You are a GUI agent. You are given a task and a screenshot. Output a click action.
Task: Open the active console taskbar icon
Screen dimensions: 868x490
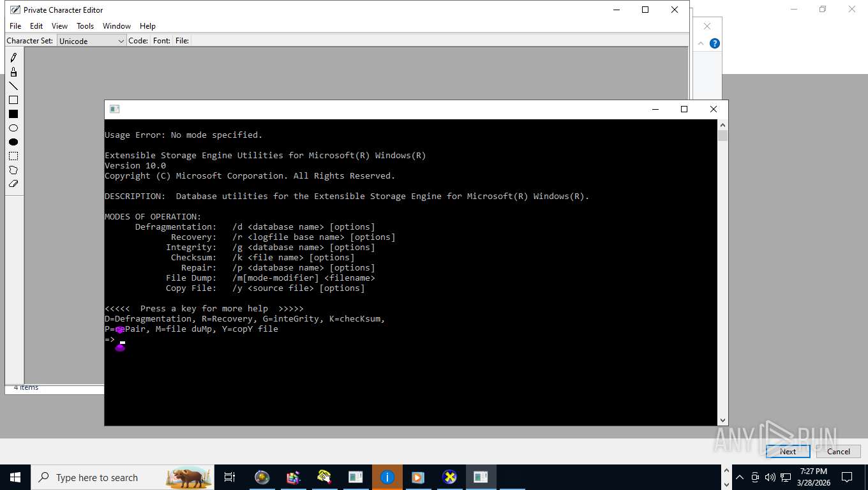[x=481, y=477]
